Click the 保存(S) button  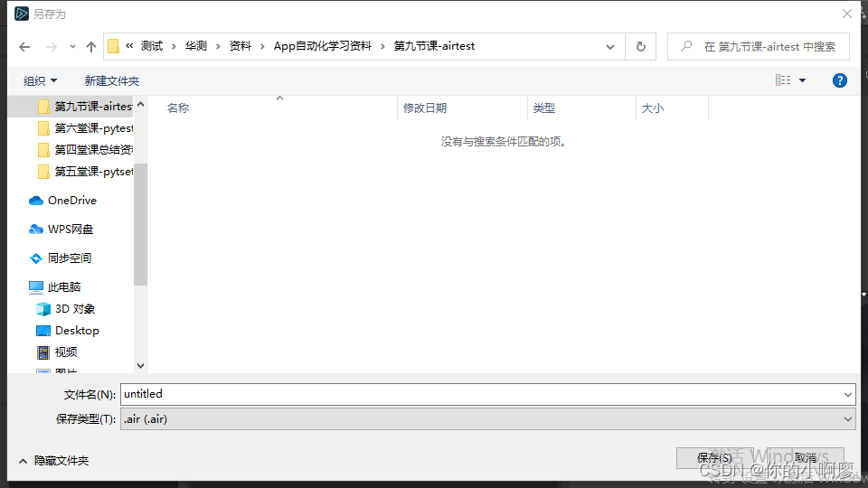point(713,458)
